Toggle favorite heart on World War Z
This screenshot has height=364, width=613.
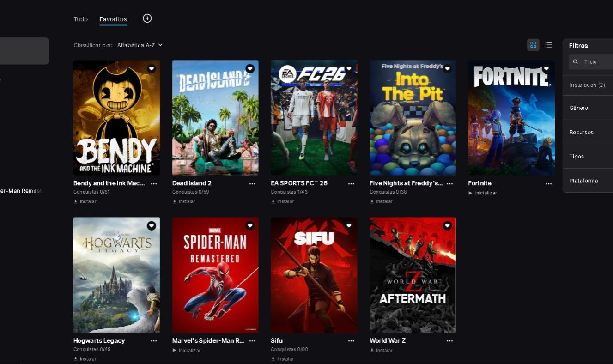pos(447,226)
